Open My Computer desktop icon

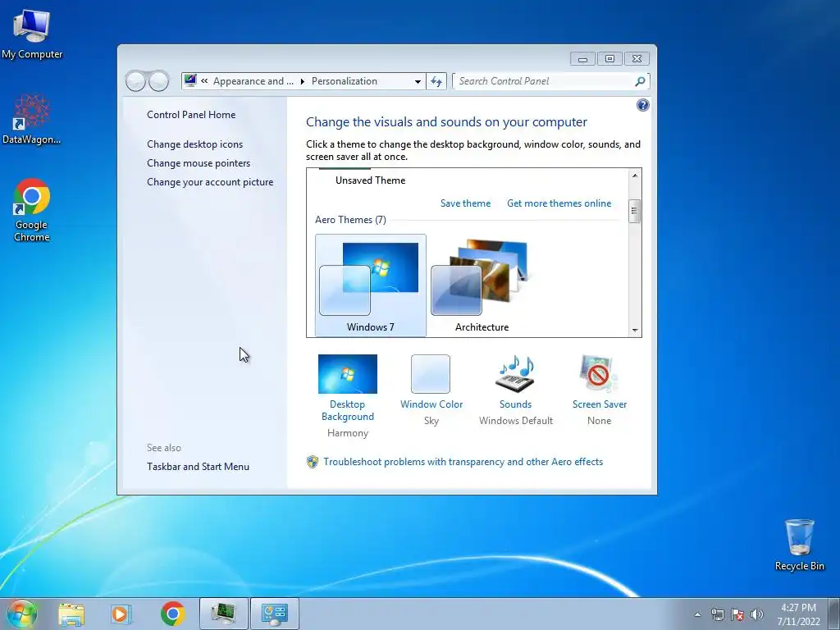click(x=32, y=33)
